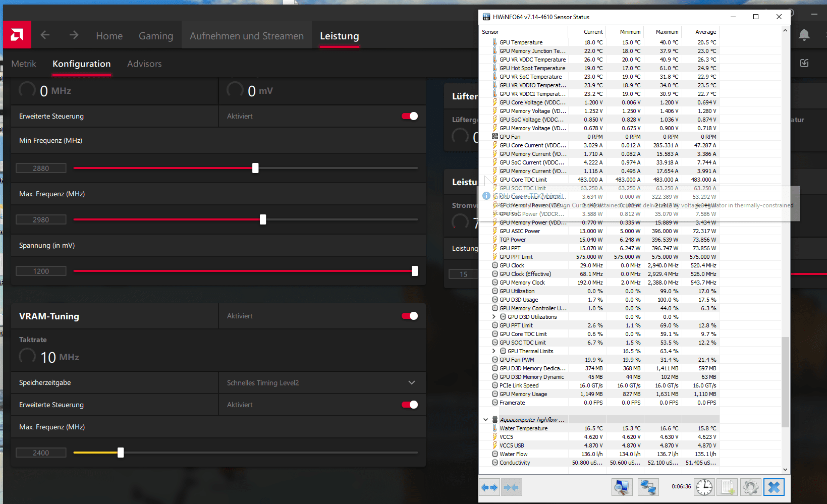Click GPU Temperature thermometer icon

pos(495,42)
